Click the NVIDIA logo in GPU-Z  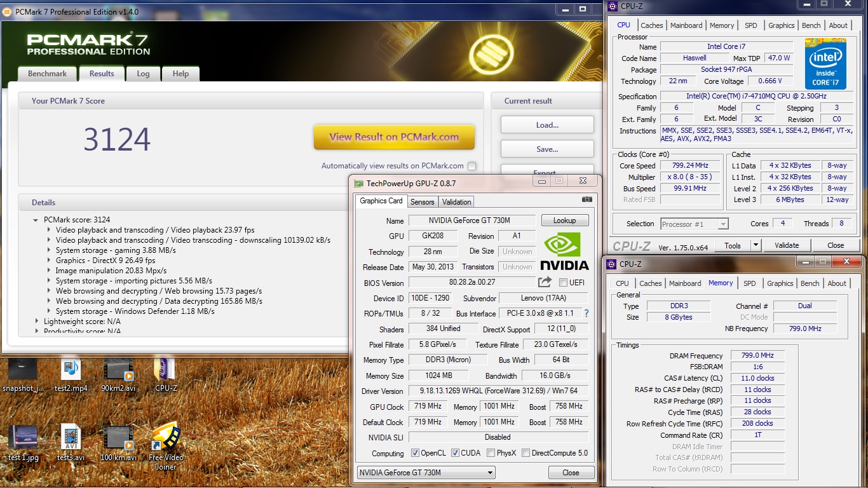pyautogui.click(x=566, y=252)
